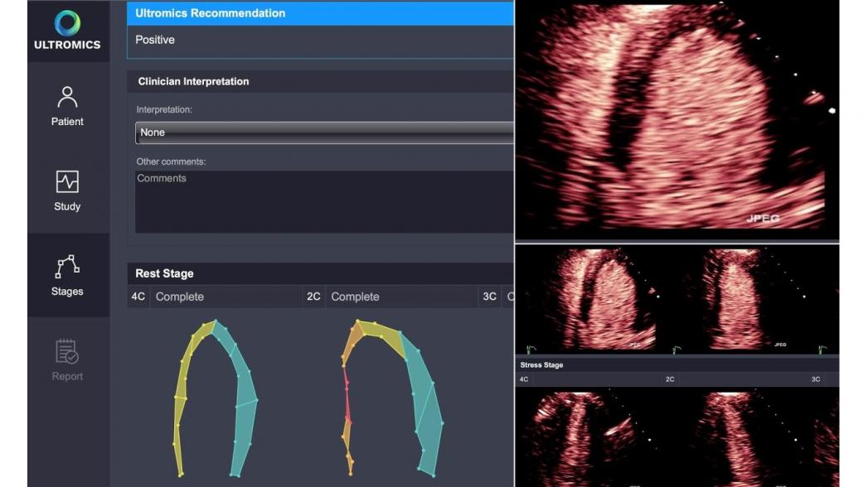The image size is (868, 487).
Task: Click the Stress Stage section header
Action: coord(542,364)
